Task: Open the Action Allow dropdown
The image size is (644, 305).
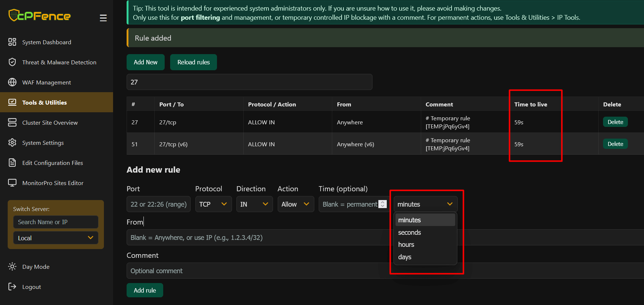Action: tap(296, 204)
